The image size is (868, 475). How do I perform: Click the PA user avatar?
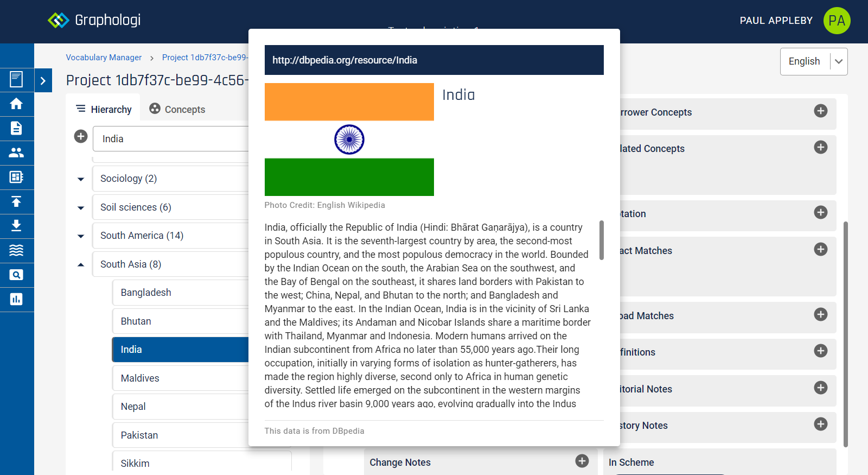(837, 21)
